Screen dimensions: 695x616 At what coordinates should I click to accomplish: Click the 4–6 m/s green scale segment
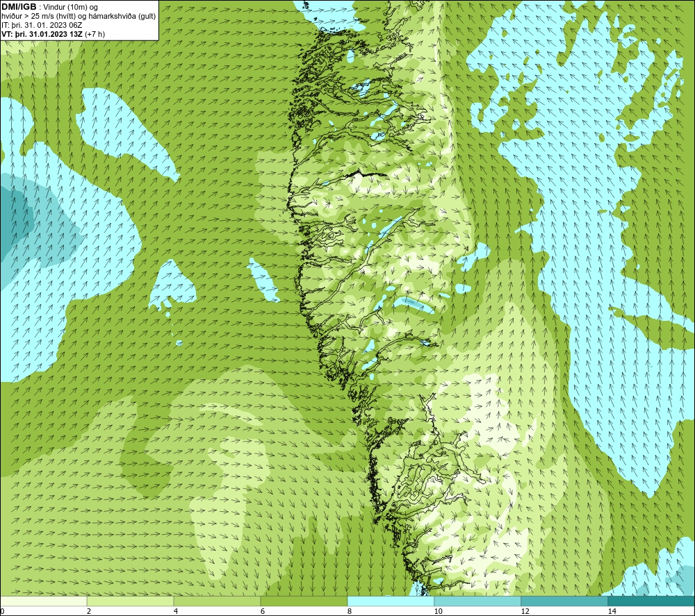(x=217, y=601)
